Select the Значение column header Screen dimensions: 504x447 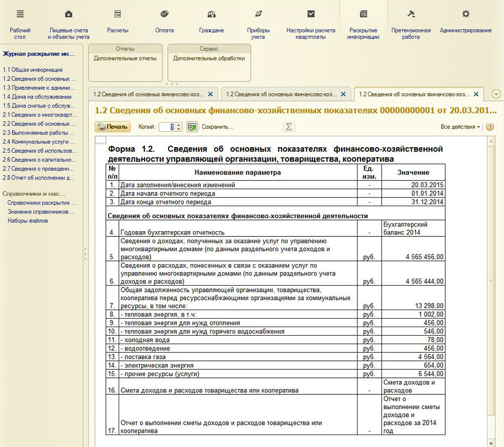[x=413, y=172]
